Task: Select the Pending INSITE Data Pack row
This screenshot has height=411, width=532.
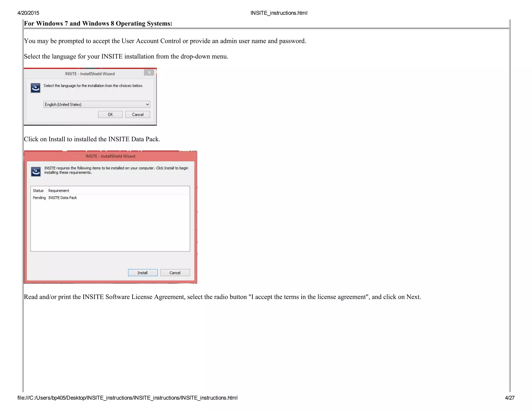Action: tap(110, 198)
